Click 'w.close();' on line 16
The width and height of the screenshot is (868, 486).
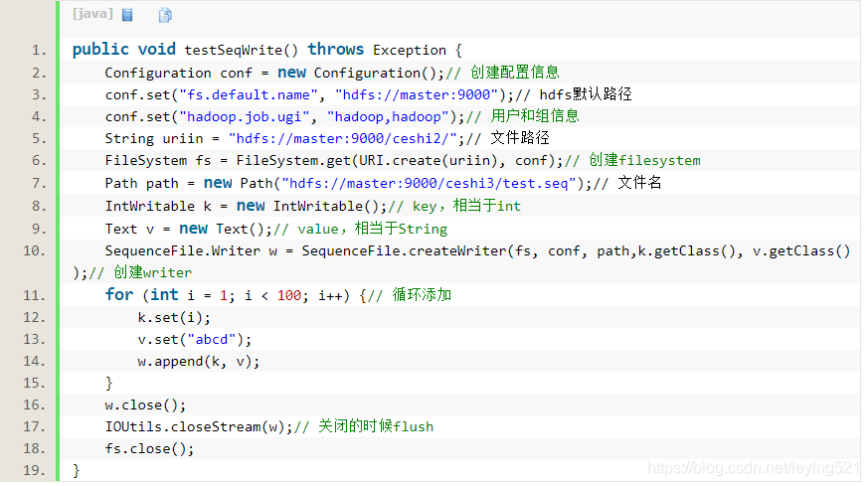pyautogui.click(x=145, y=405)
